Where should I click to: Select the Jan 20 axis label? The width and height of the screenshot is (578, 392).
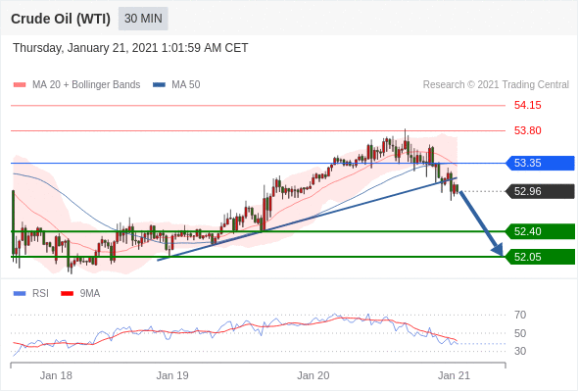[313, 375]
